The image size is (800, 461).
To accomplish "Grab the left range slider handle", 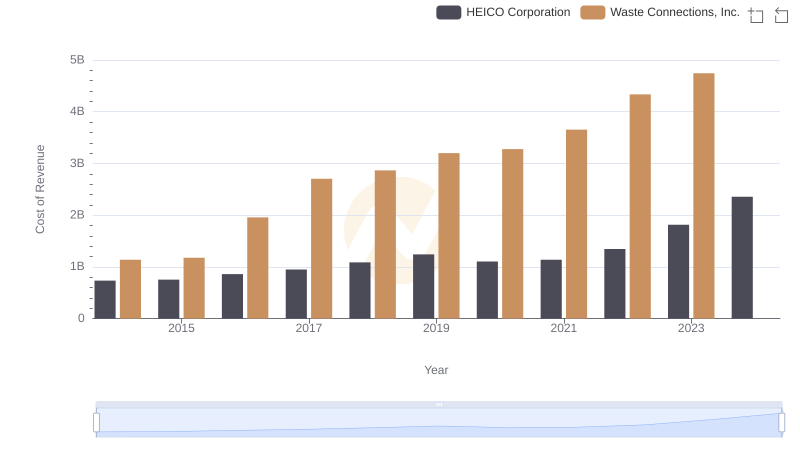I will pos(96,423).
